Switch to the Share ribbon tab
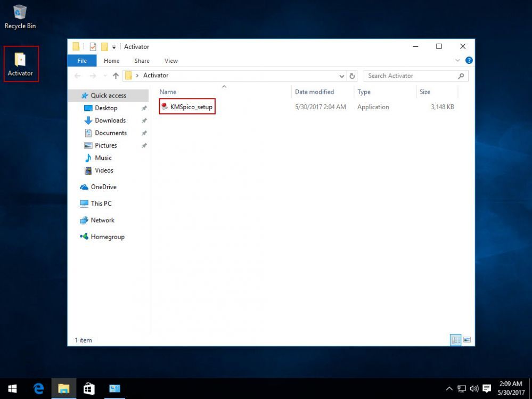 click(142, 61)
